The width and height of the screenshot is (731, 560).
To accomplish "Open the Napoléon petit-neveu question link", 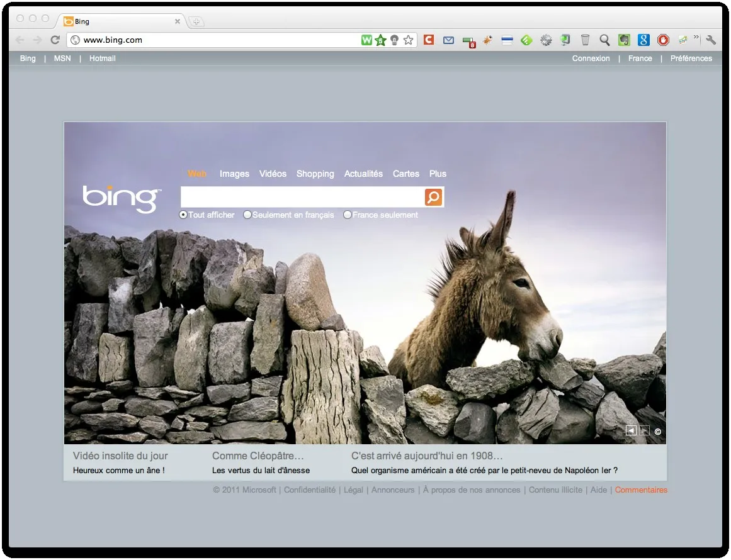I will click(484, 471).
